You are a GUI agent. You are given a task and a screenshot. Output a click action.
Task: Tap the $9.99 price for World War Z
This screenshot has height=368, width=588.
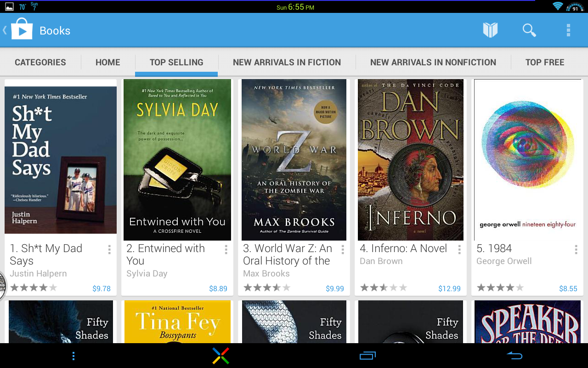point(335,289)
